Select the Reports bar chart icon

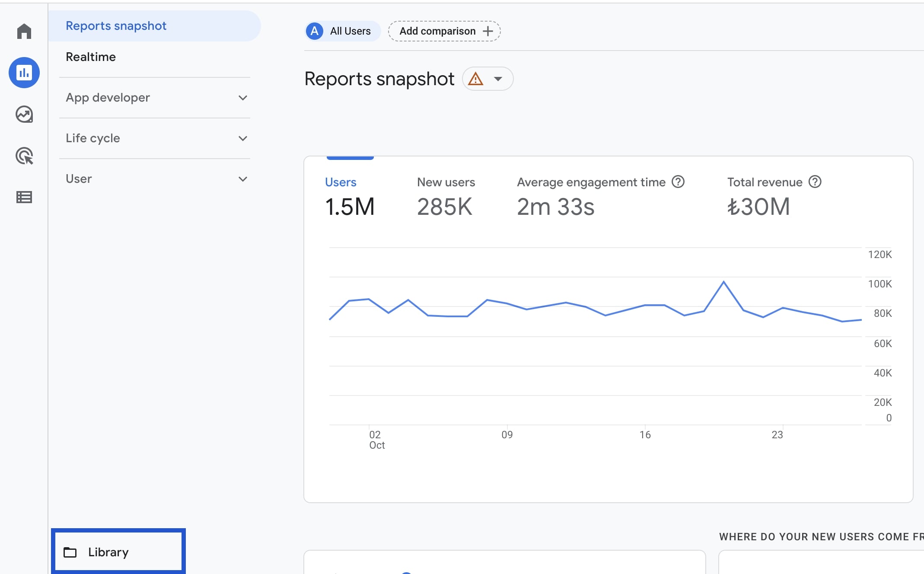[x=24, y=73]
